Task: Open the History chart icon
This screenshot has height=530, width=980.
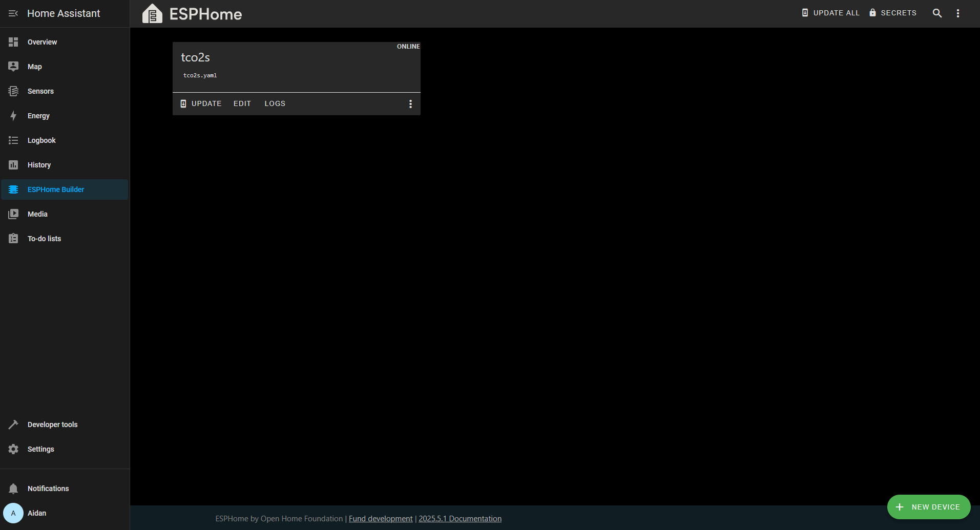Action: pyautogui.click(x=13, y=165)
